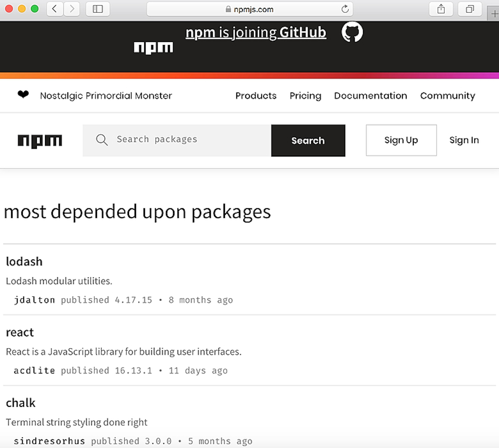Click the magnifying glass icon in the search bar

pyautogui.click(x=102, y=140)
